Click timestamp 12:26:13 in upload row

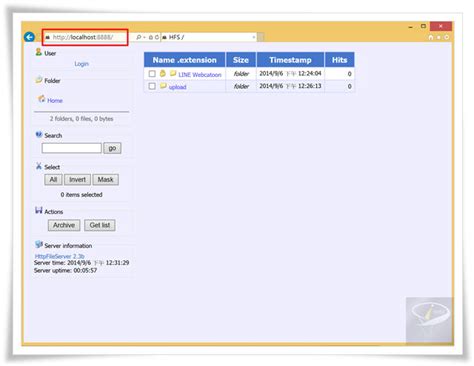tap(310, 86)
